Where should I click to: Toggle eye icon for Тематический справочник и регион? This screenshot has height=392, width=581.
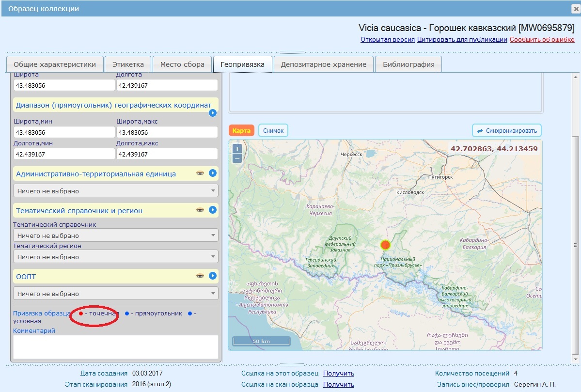[x=200, y=210]
